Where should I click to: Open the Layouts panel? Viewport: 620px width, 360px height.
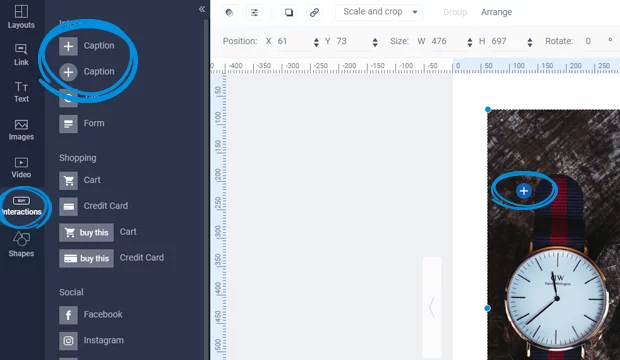tap(21, 17)
